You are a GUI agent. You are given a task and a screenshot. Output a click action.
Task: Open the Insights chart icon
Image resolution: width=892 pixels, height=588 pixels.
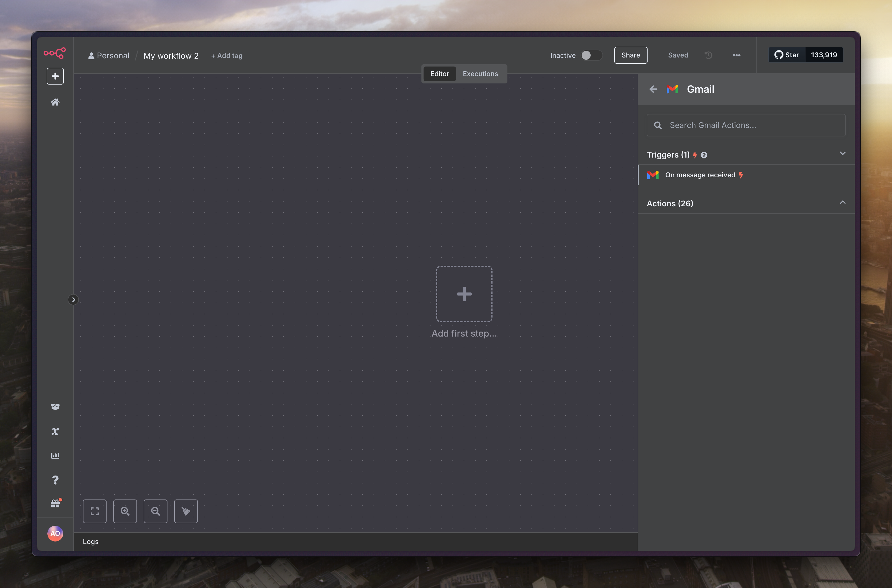[55, 456]
